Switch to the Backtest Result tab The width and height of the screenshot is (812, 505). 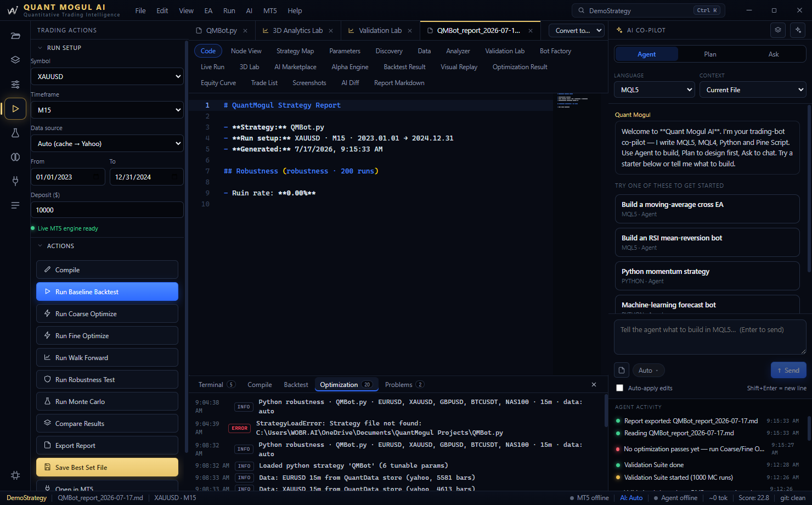coord(405,67)
